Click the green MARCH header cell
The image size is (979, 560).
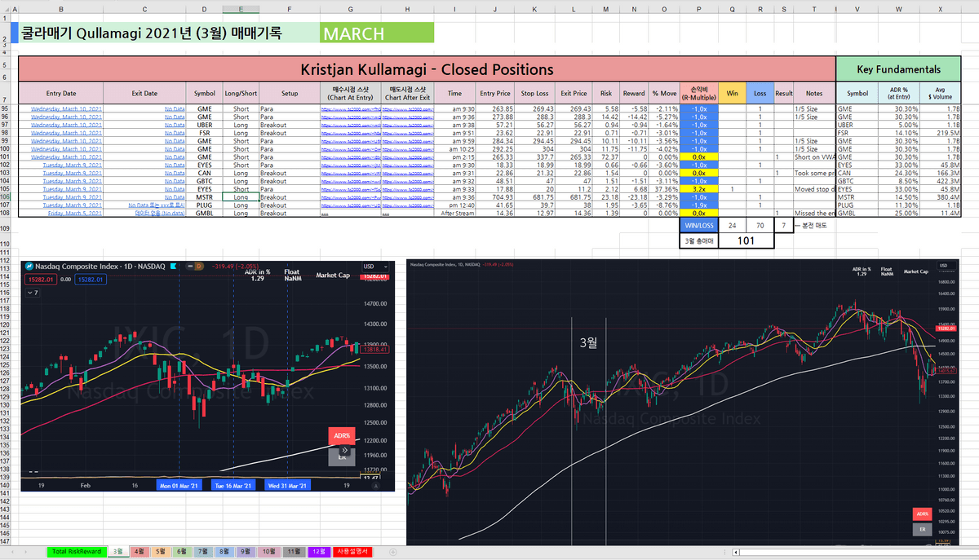377,33
